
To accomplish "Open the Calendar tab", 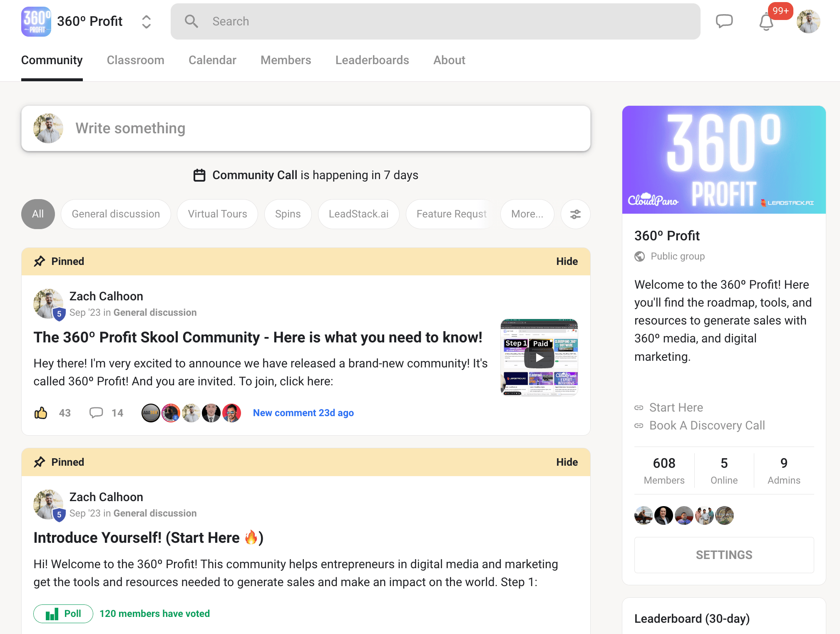I will pos(212,60).
